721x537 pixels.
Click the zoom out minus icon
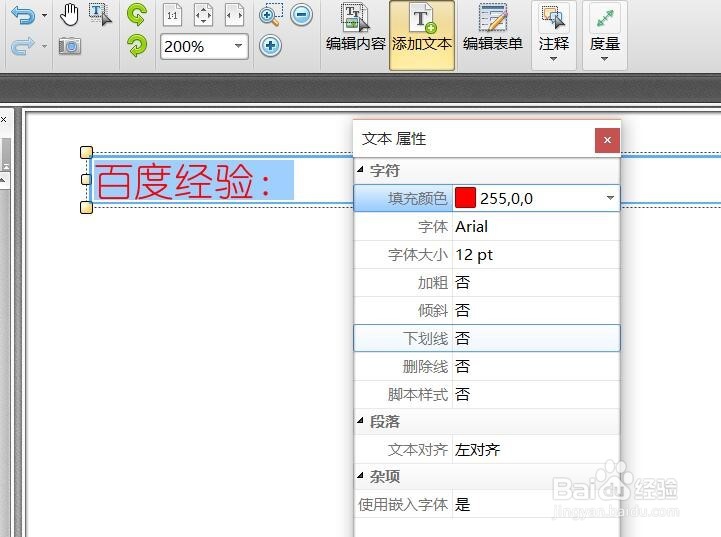[x=302, y=15]
